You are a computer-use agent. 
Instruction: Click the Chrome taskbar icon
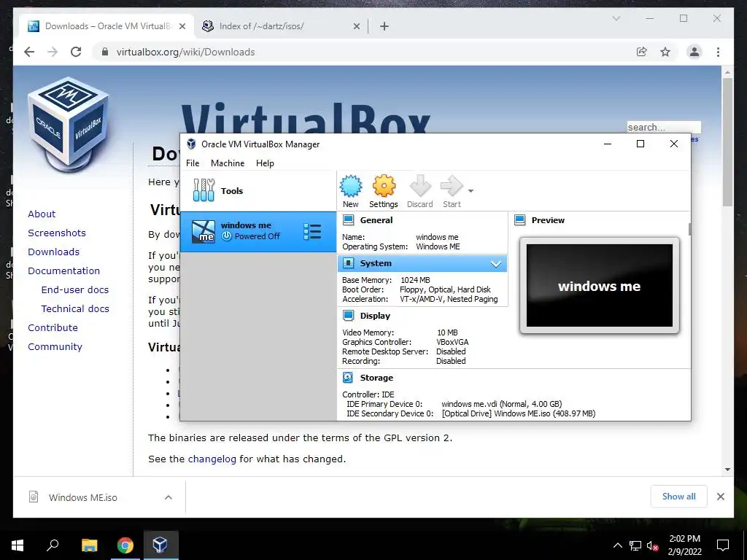[x=125, y=545]
